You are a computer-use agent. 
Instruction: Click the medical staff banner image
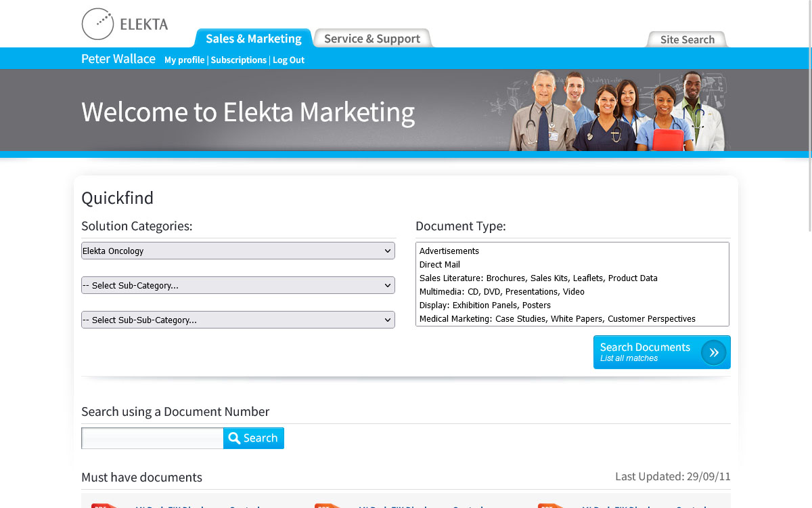pyautogui.click(x=616, y=110)
